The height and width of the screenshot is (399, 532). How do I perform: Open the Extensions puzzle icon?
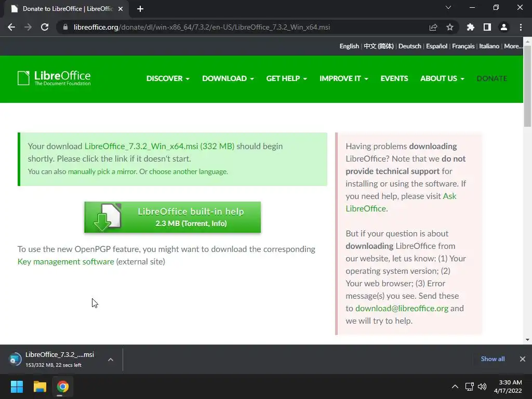coord(471,27)
